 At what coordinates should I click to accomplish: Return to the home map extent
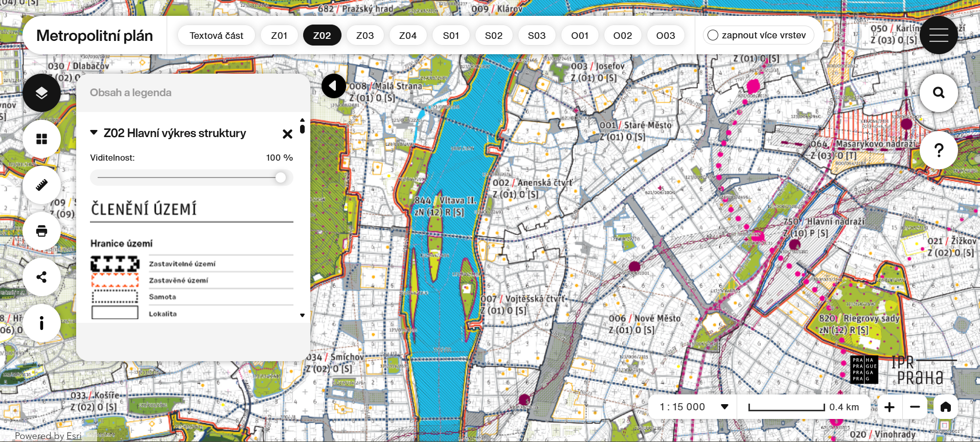[x=945, y=407]
